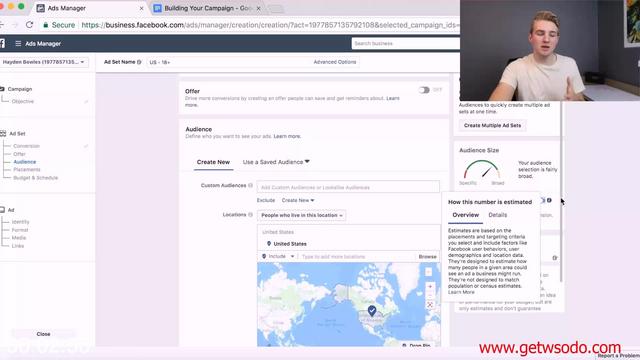Click info icon next to Locations
Image resolution: width=640 pixels, height=360 pixels.
click(251, 215)
